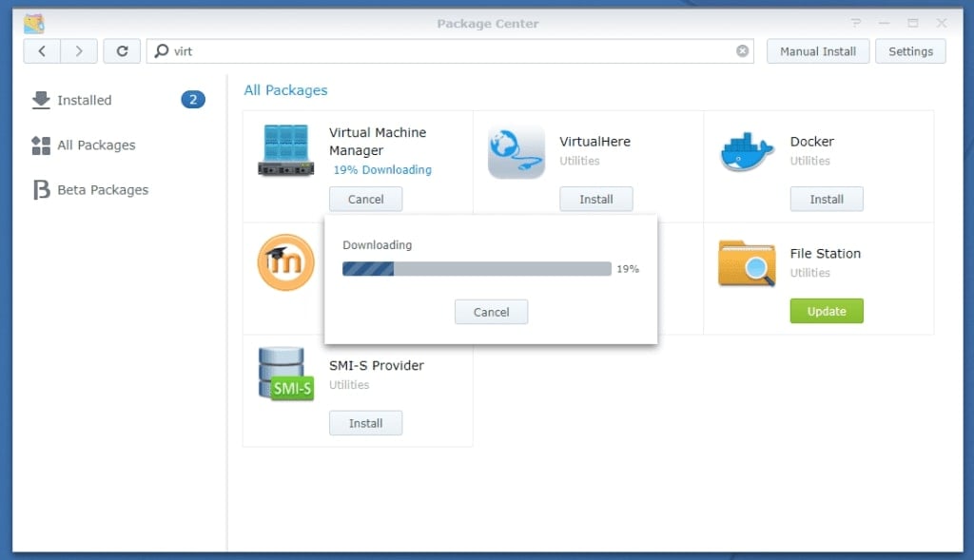Click the Moodle package icon
The height and width of the screenshot is (560, 974).
[x=285, y=262]
